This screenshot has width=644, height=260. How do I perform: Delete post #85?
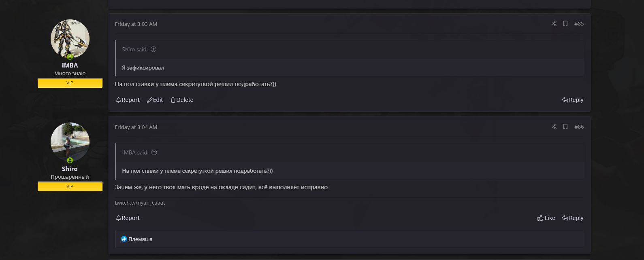pyautogui.click(x=182, y=100)
